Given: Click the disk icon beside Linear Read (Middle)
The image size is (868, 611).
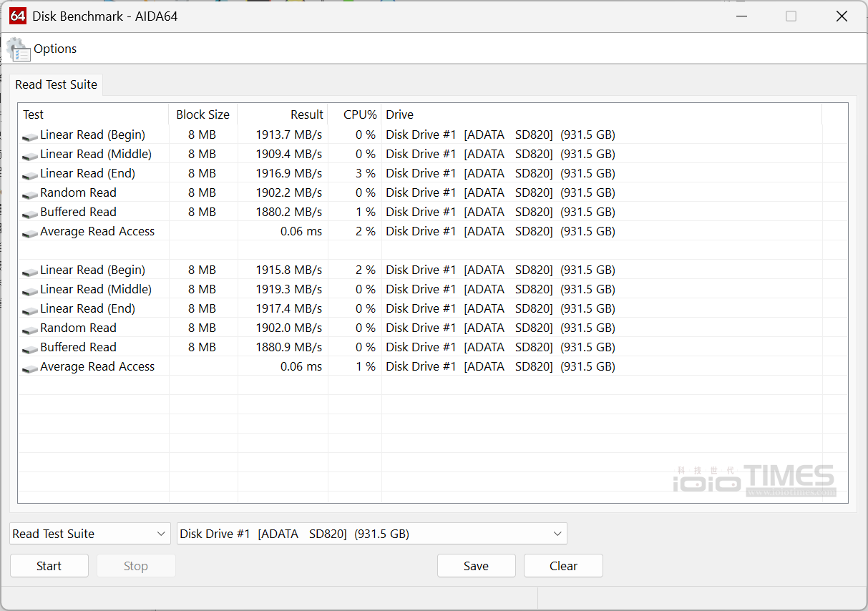Looking at the screenshot, I should coord(30,154).
